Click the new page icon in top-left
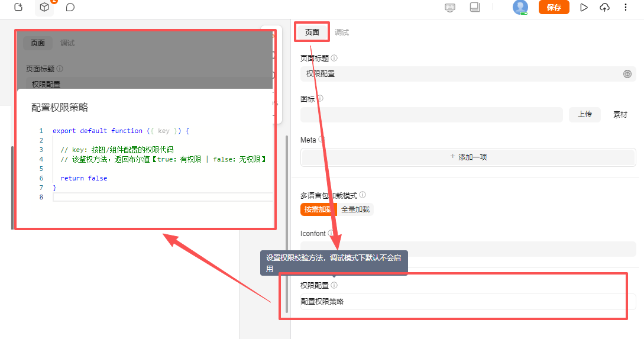The height and width of the screenshot is (339, 644). 18,8
